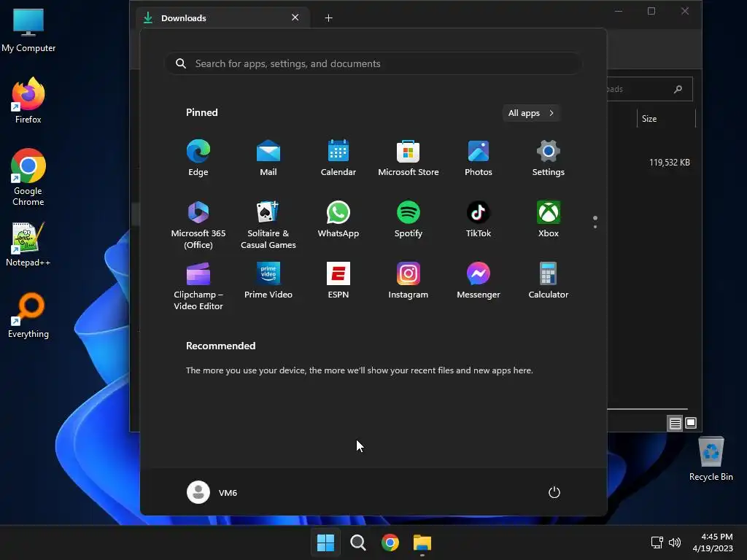Open network status in system tray
This screenshot has height=560, width=747.
coord(657,542)
